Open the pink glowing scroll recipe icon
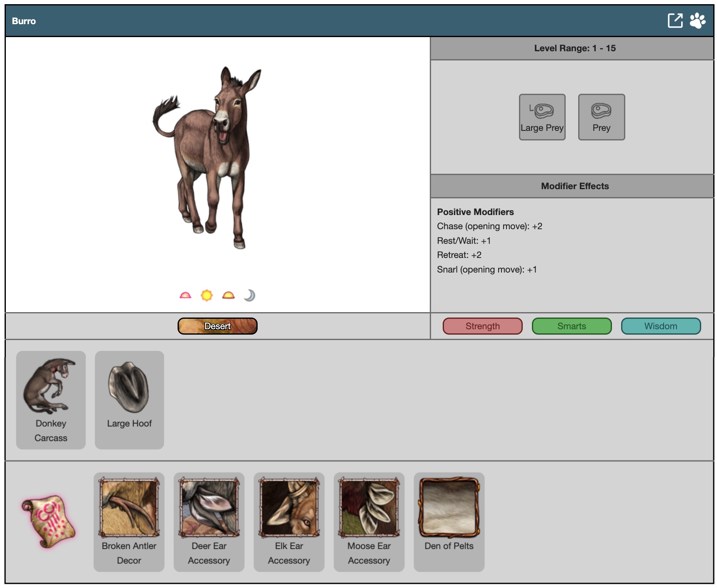The height and width of the screenshot is (588, 717). coord(48,521)
